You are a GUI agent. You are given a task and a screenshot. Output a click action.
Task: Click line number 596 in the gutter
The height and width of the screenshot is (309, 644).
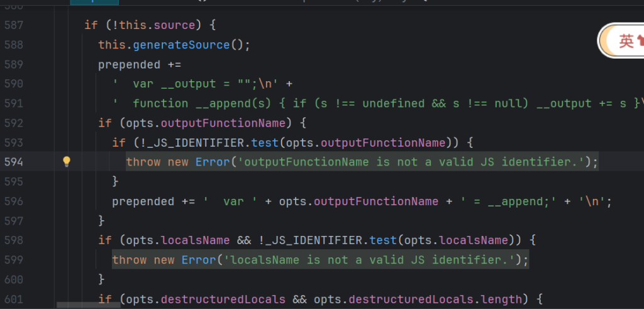tap(14, 201)
